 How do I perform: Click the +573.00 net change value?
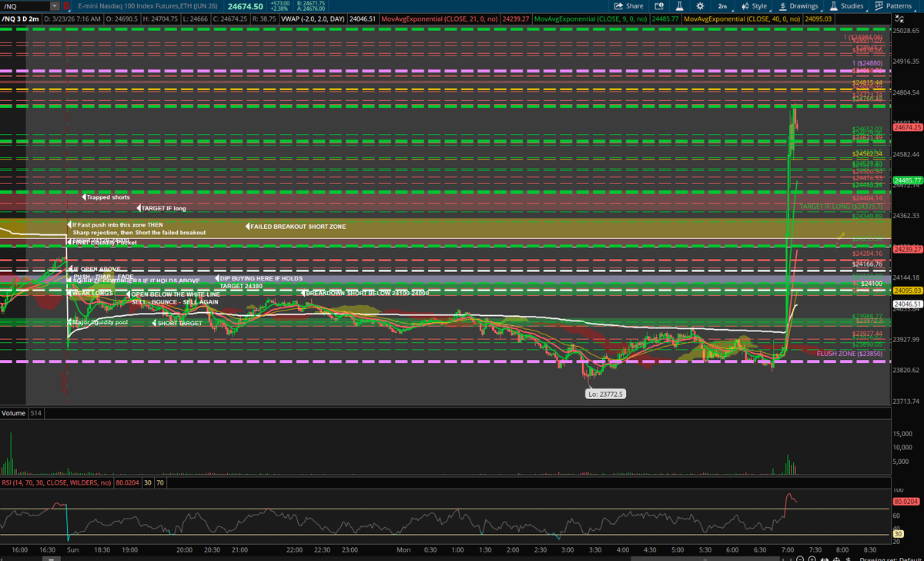(x=279, y=3)
